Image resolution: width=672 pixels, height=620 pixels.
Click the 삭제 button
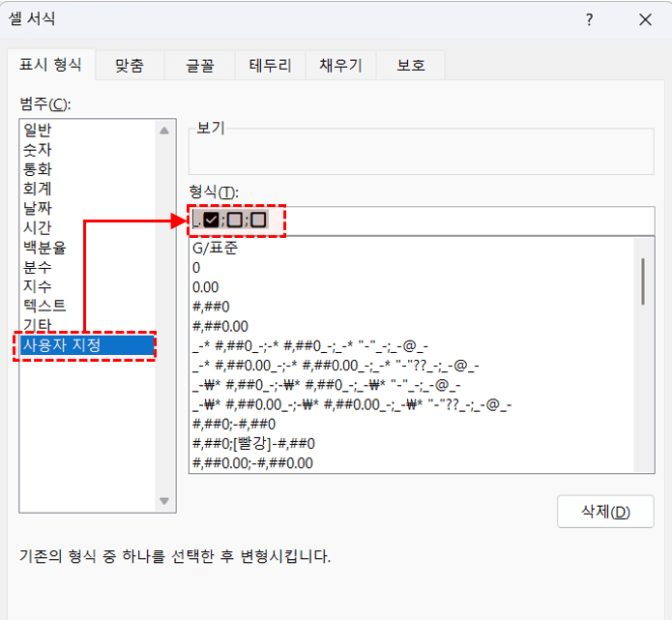point(605,512)
